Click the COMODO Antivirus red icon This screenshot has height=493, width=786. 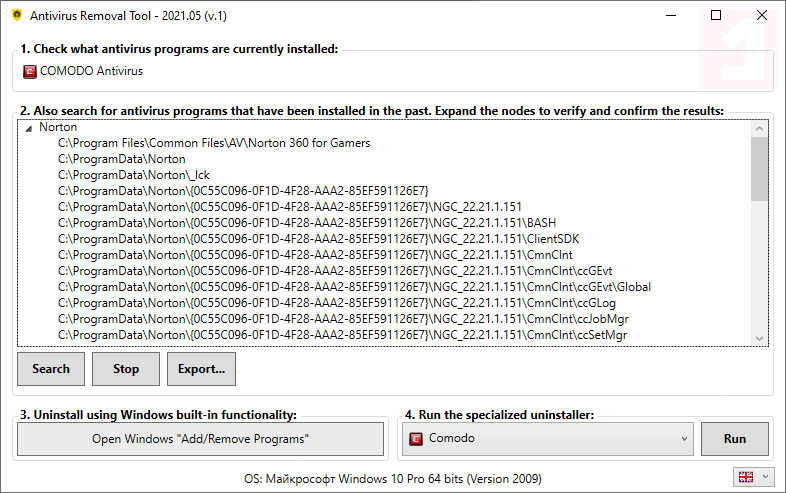(29, 71)
